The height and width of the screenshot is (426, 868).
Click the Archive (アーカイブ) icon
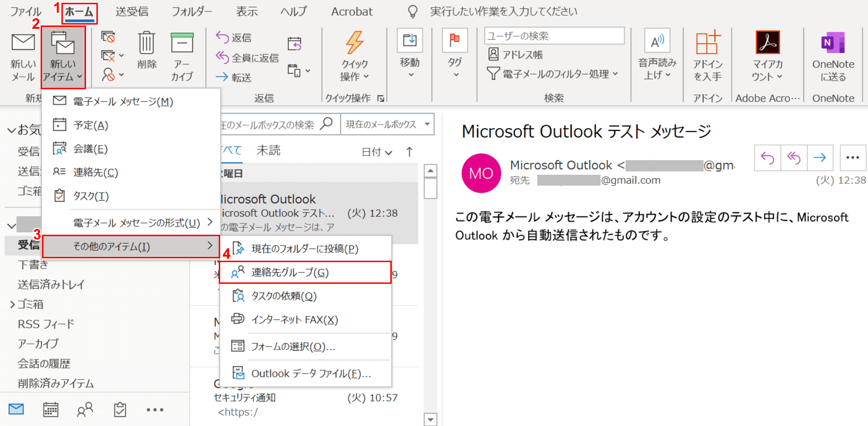pos(182,43)
